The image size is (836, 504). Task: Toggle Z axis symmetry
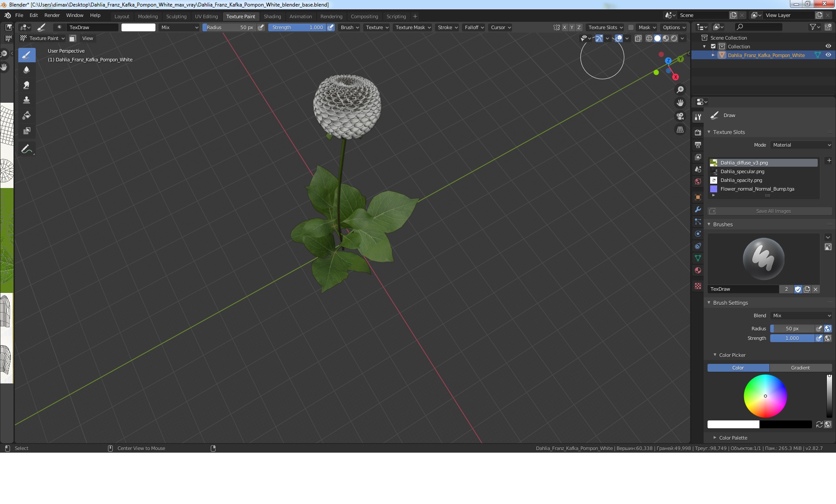pyautogui.click(x=579, y=27)
